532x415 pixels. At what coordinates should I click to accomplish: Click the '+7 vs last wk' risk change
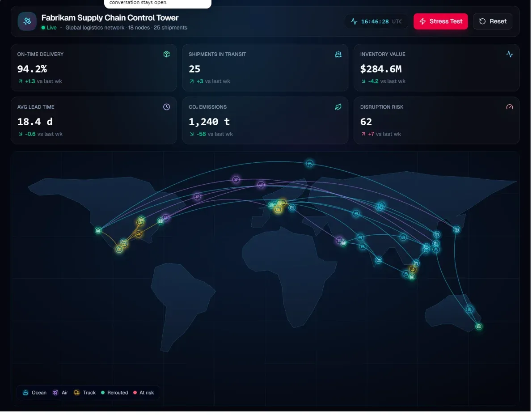381,134
